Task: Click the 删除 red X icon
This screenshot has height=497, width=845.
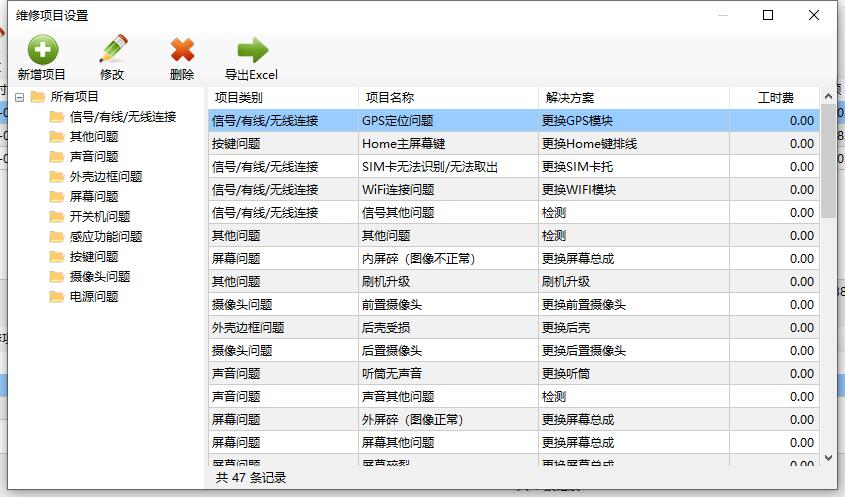Action: (182, 49)
